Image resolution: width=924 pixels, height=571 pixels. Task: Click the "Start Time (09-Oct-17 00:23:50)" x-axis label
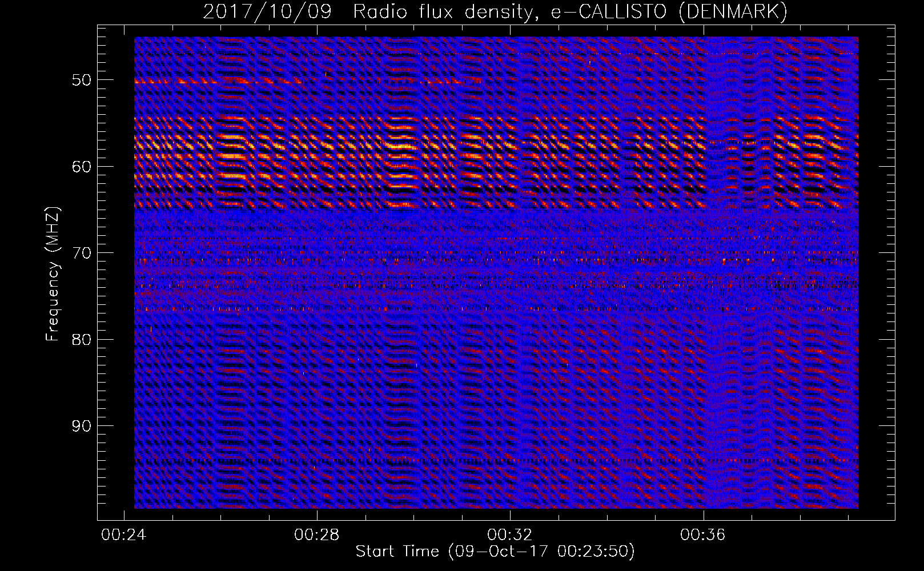click(x=495, y=552)
